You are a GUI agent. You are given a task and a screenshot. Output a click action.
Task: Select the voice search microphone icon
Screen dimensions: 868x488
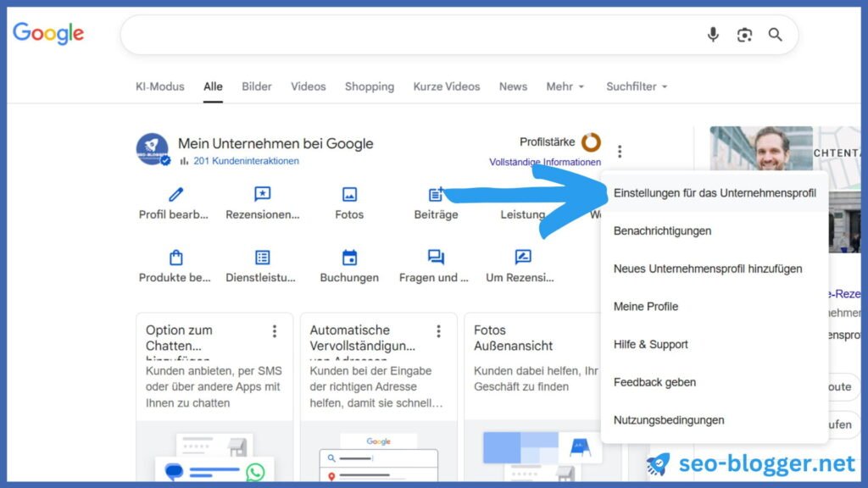[x=713, y=35]
